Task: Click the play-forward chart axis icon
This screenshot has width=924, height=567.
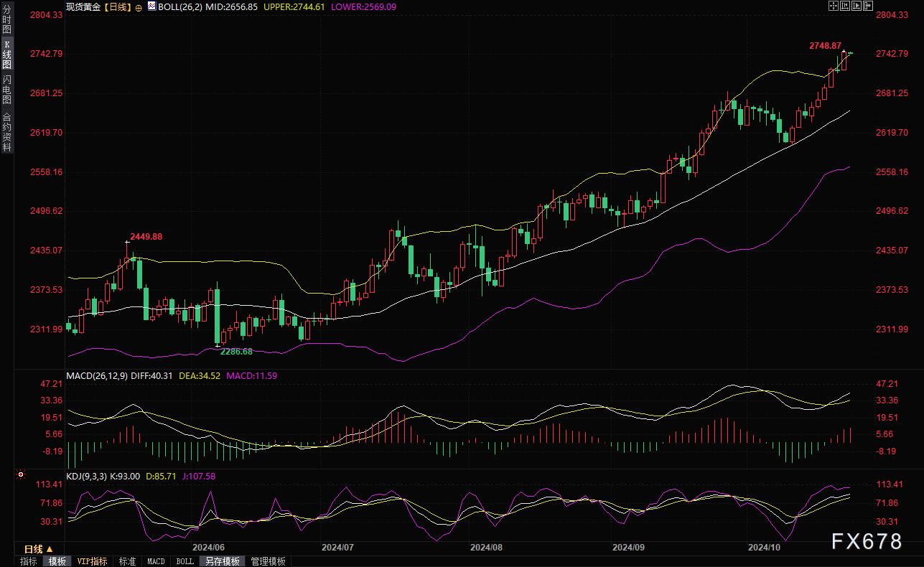Action: tap(856, 6)
